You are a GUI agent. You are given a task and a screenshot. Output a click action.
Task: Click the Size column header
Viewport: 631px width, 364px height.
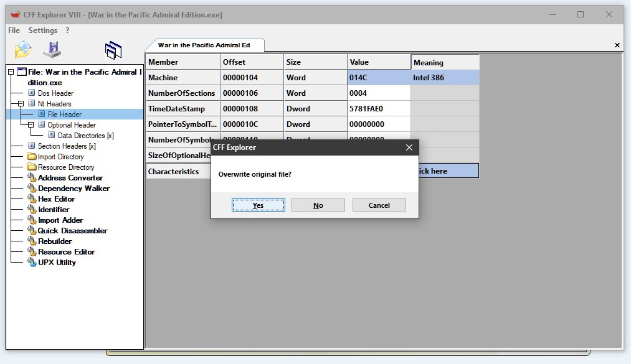coord(315,62)
